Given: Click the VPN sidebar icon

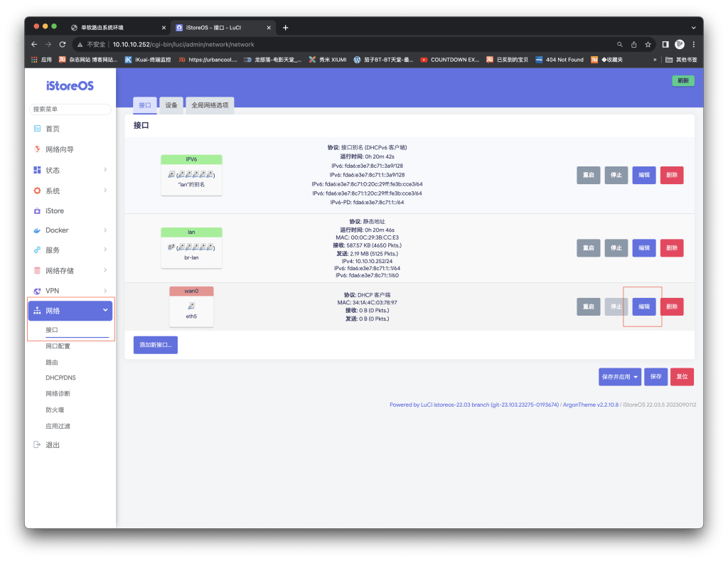Looking at the screenshot, I should (37, 291).
